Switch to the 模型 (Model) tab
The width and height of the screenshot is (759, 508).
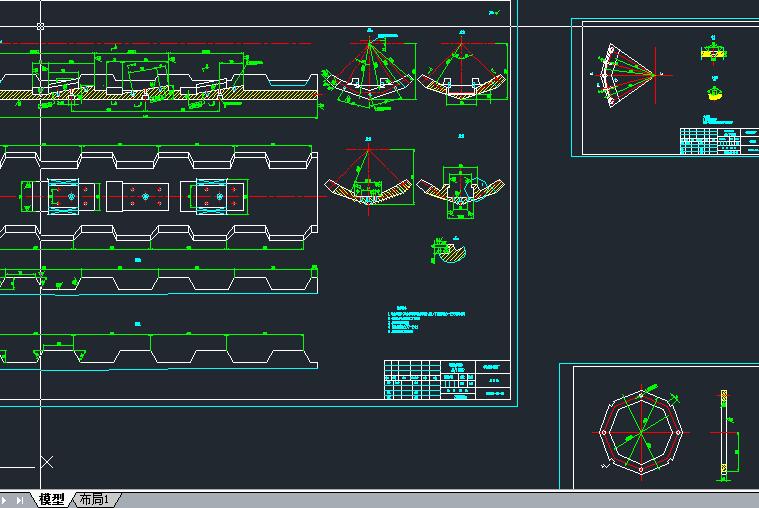point(52,499)
